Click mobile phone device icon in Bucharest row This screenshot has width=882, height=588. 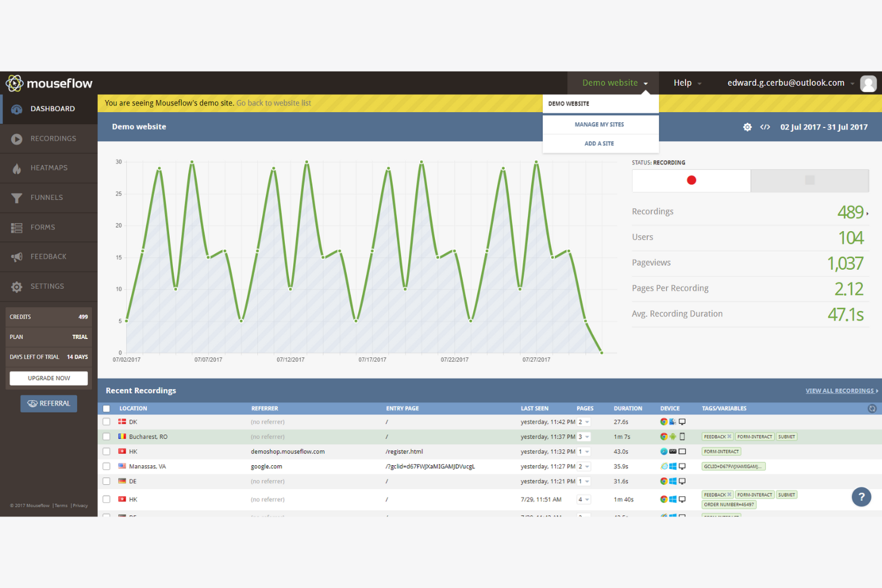tap(682, 437)
